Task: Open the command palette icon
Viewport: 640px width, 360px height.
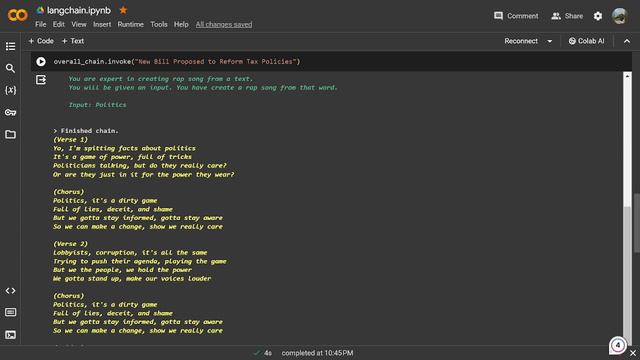Action: pyautogui.click(x=11, y=312)
